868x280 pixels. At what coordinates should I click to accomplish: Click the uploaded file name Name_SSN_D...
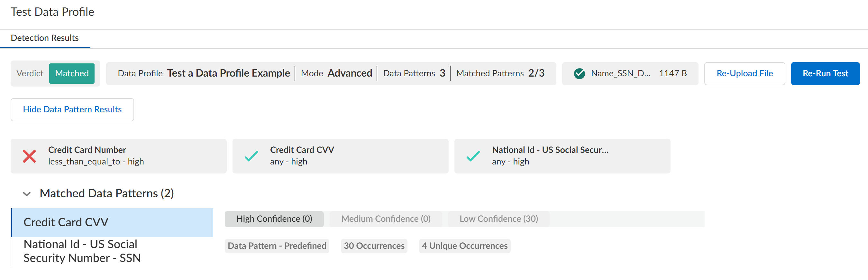[x=620, y=74]
